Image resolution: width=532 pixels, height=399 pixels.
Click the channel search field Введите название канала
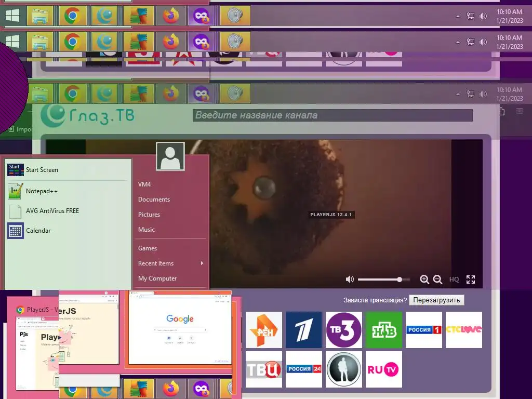(332, 115)
